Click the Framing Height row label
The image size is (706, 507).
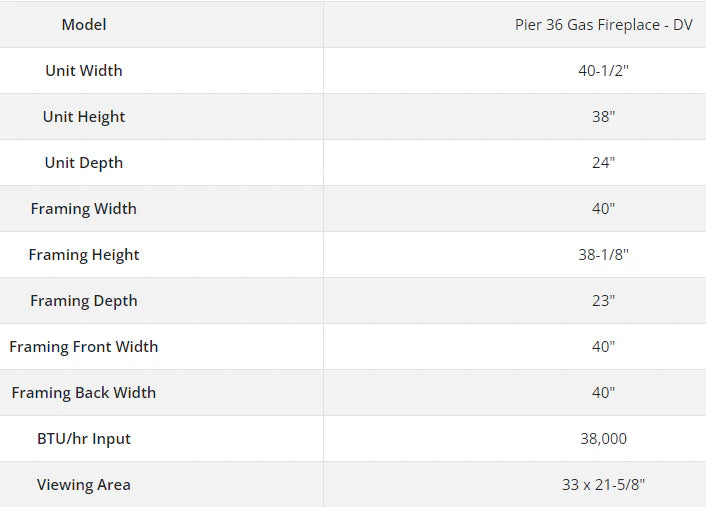(84, 254)
